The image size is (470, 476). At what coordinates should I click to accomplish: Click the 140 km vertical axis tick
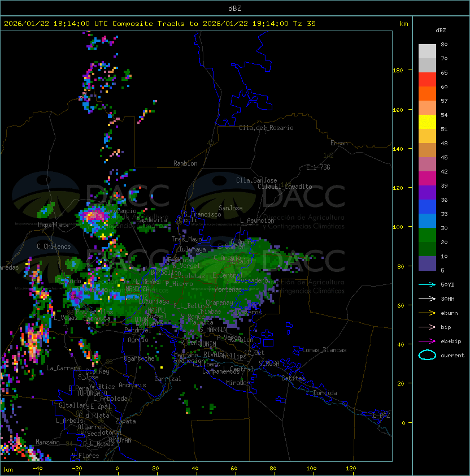pyautogui.click(x=398, y=149)
